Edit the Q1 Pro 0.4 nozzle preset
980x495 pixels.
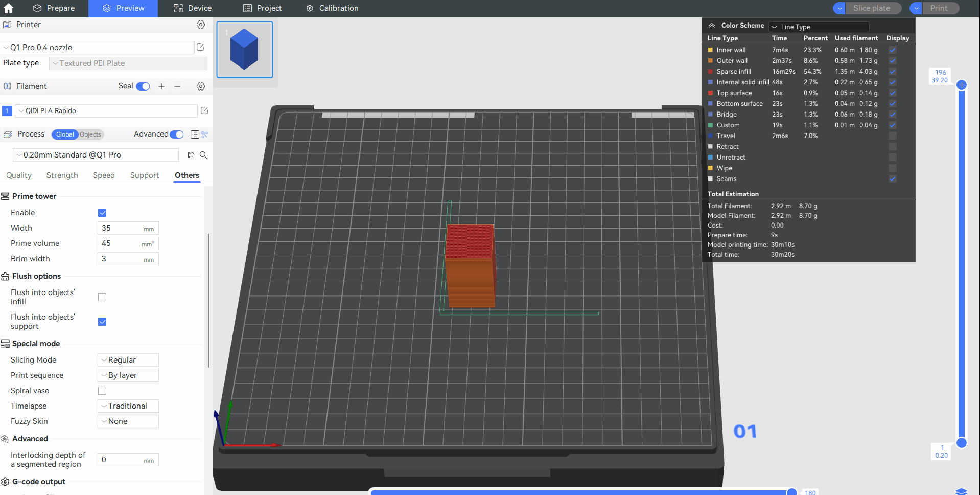tap(200, 48)
